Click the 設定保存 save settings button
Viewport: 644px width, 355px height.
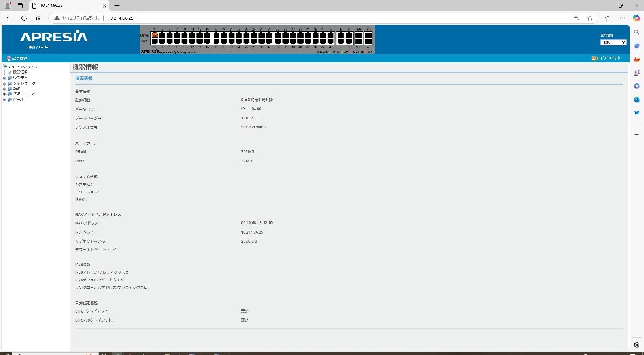17,58
